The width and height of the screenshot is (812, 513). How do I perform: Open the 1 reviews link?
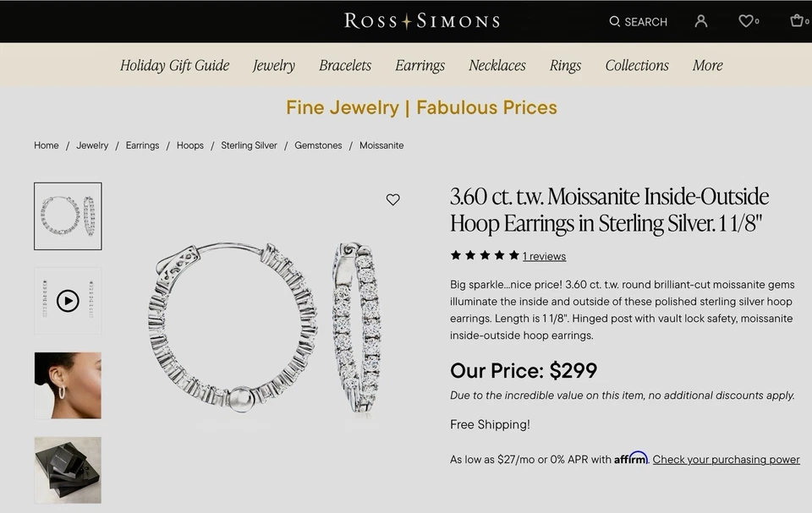point(545,256)
